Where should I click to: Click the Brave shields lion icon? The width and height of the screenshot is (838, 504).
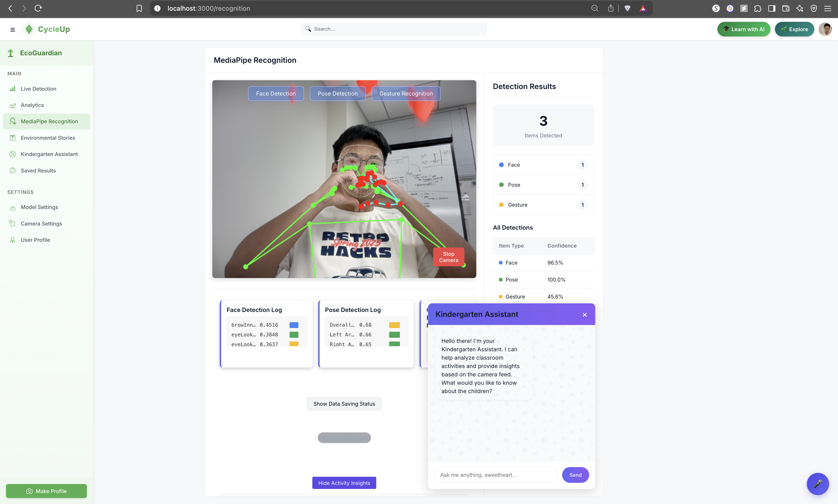(x=627, y=9)
